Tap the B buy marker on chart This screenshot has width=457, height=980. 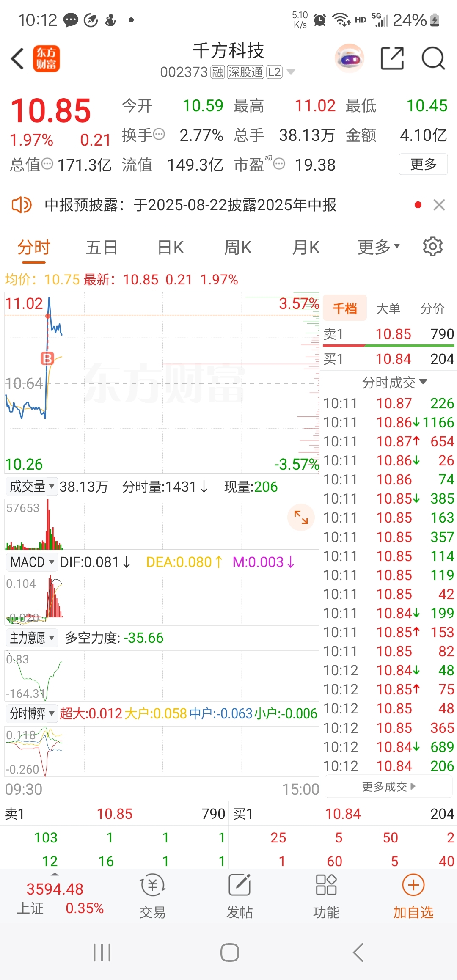(x=47, y=359)
